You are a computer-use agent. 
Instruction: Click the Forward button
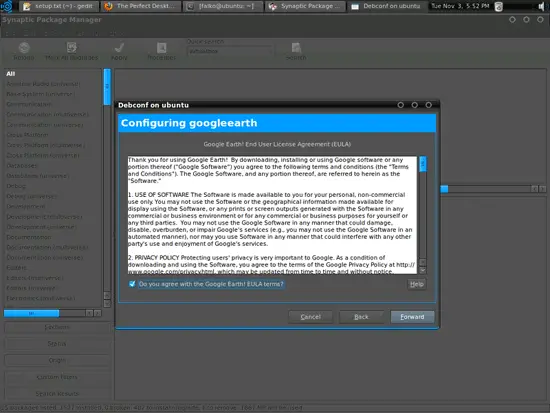tap(412, 317)
